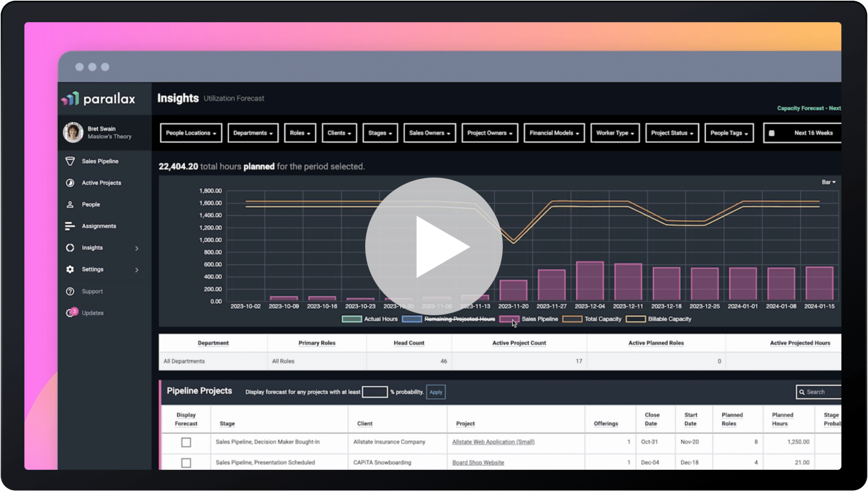
Task: Toggle the Sales Pipeline legend color swatch
Action: [x=509, y=319]
